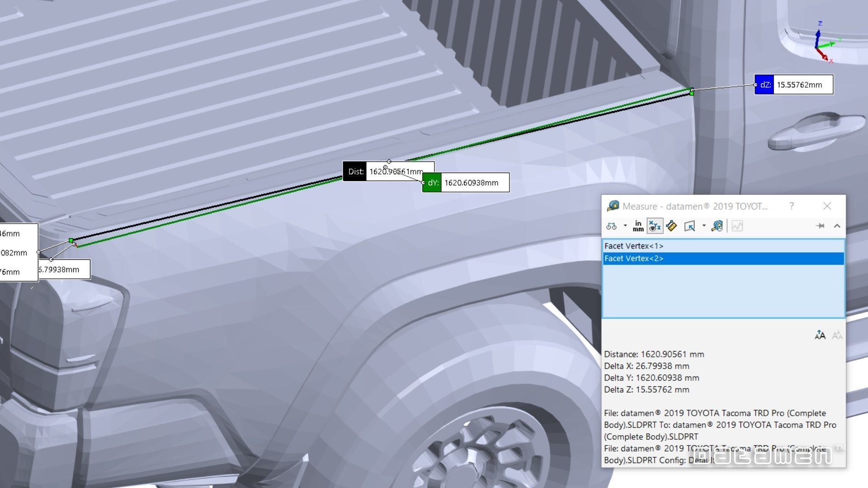The height and width of the screenshot is (488, 868).
Task: Select Facet Vertex<2> in selection list
Action: (x=723, y=258)
